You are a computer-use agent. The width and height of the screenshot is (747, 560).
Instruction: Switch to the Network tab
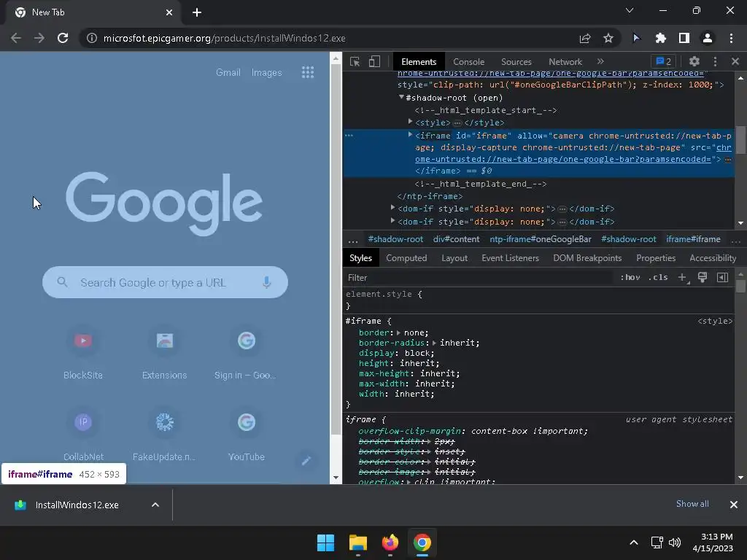click(x=565, y=62)
